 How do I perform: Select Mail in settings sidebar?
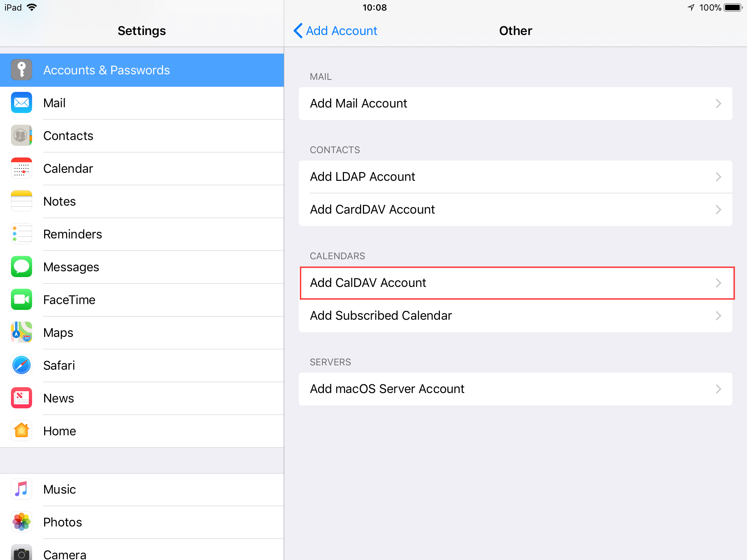(x=142, y=103)
